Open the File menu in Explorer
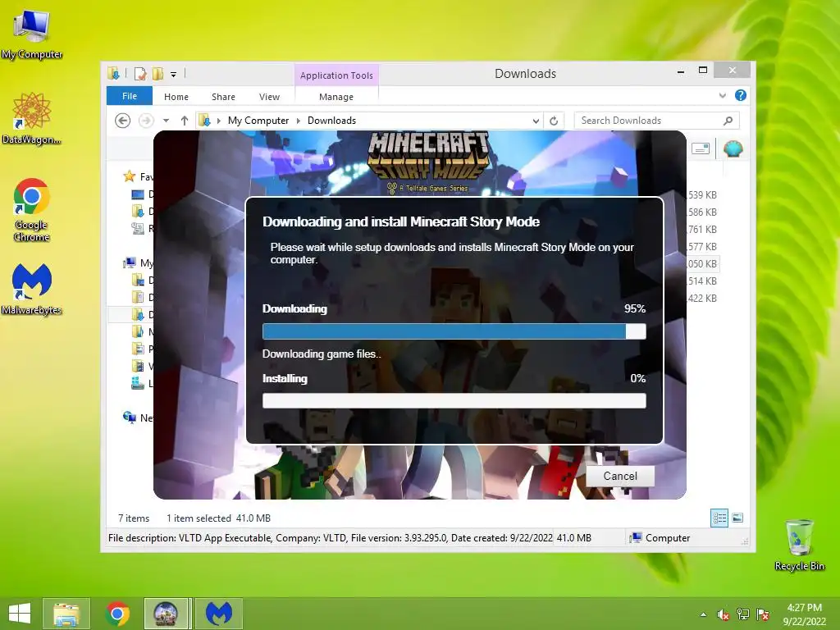This screenshot has width=840, height=630. pos(129,96)
